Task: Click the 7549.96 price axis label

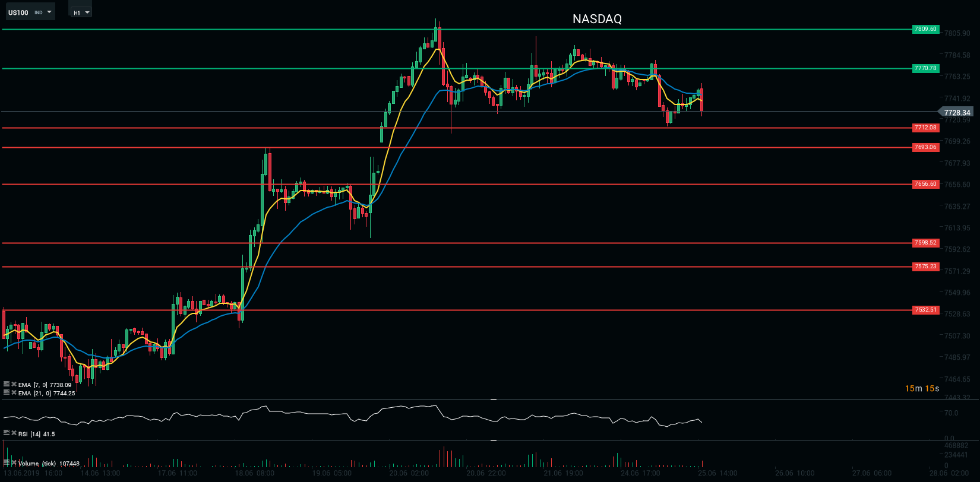Action: 957,293
